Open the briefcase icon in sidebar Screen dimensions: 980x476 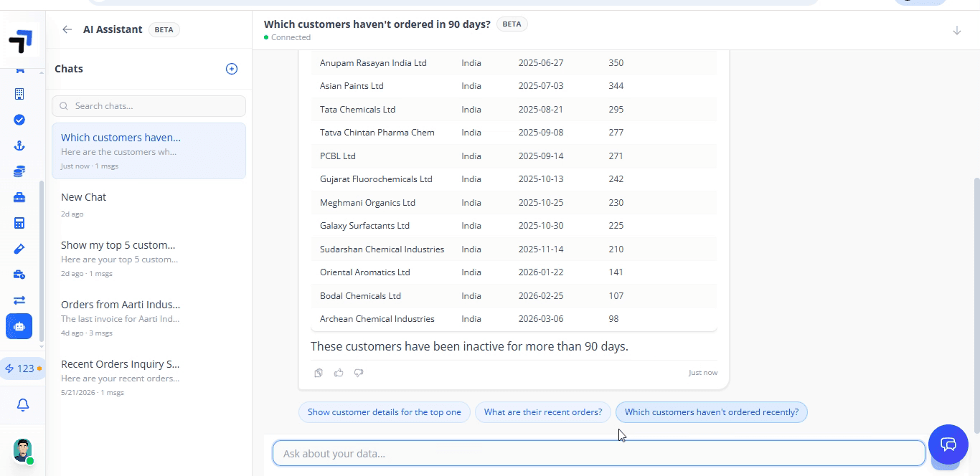coord(19,197)
